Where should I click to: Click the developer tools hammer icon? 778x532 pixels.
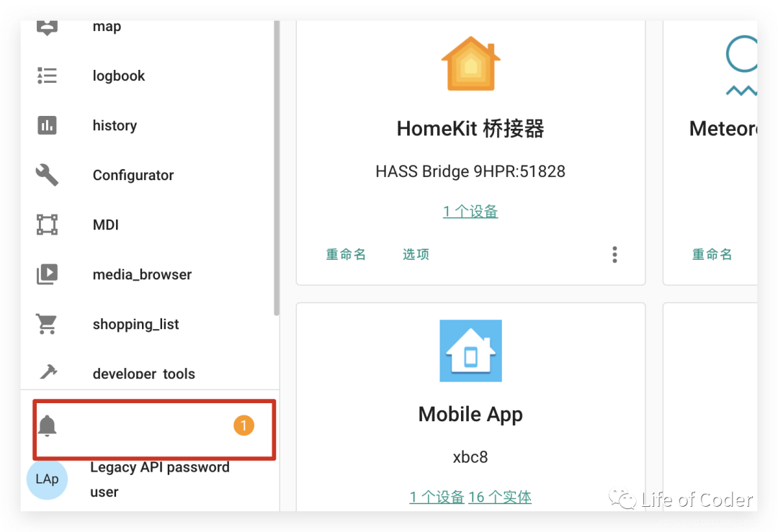tap(48, 371)
